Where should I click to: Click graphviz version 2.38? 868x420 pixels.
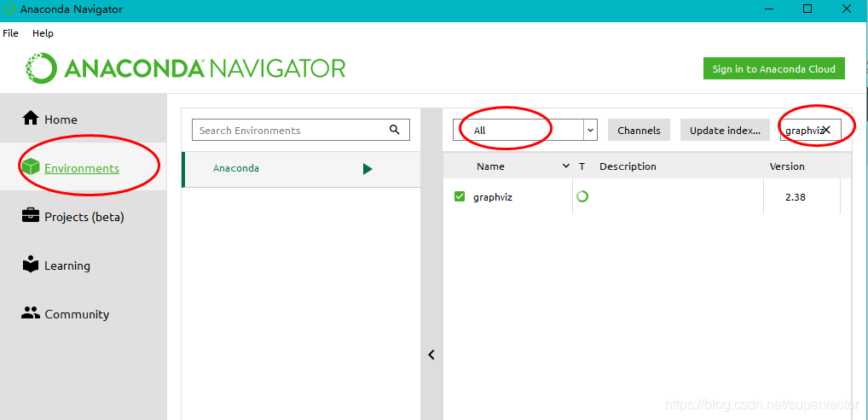click(795, 196)
